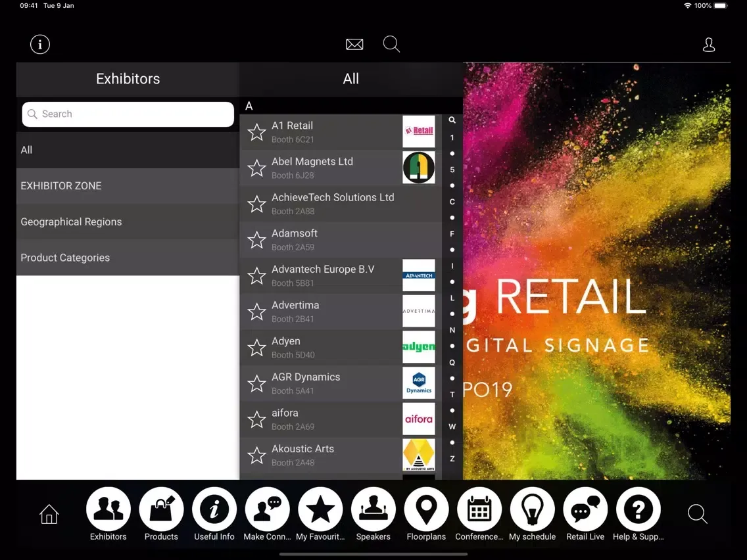Go to Home in the bottom bar
The width and height of the screenshot is (747, 560).
(x=49, y=514)
